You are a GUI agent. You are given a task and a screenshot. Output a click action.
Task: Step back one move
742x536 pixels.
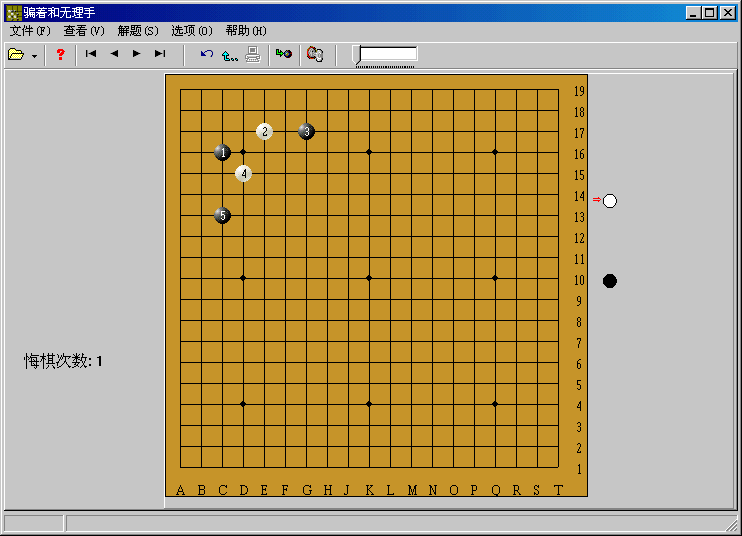(114, 54)
